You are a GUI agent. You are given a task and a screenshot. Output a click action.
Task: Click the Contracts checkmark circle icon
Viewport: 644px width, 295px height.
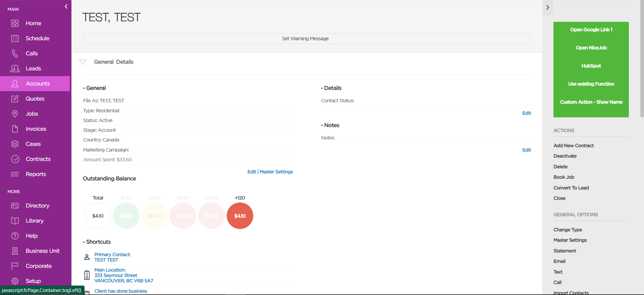click(x=15, y=159)
